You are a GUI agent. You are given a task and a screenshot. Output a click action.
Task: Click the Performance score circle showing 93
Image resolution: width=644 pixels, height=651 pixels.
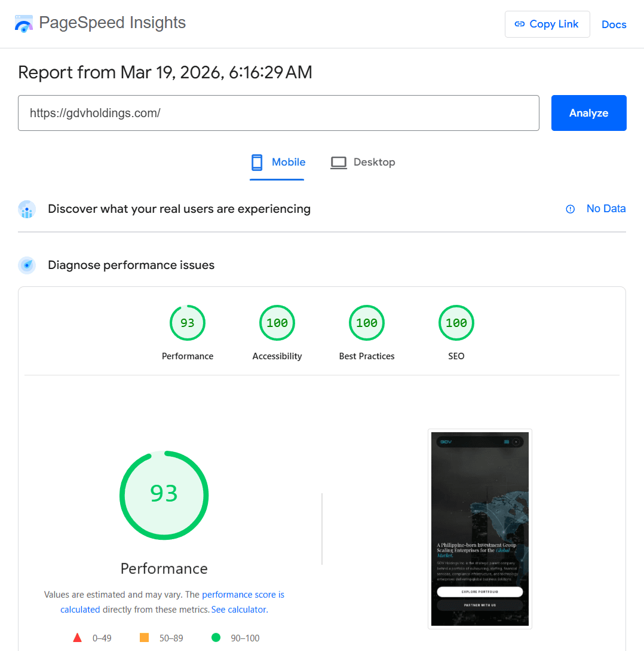click(x=164, y=495)
